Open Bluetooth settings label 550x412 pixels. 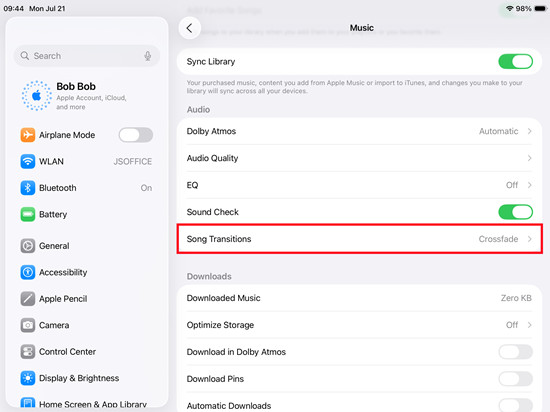(58, 188)
